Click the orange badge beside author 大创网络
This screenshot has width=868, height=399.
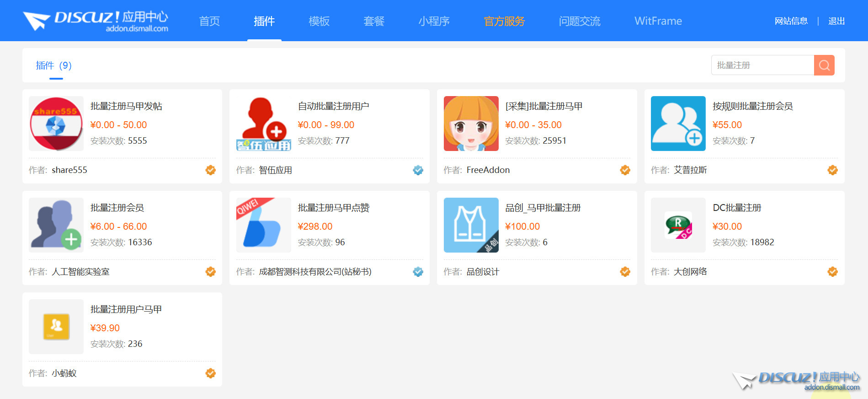832,272
